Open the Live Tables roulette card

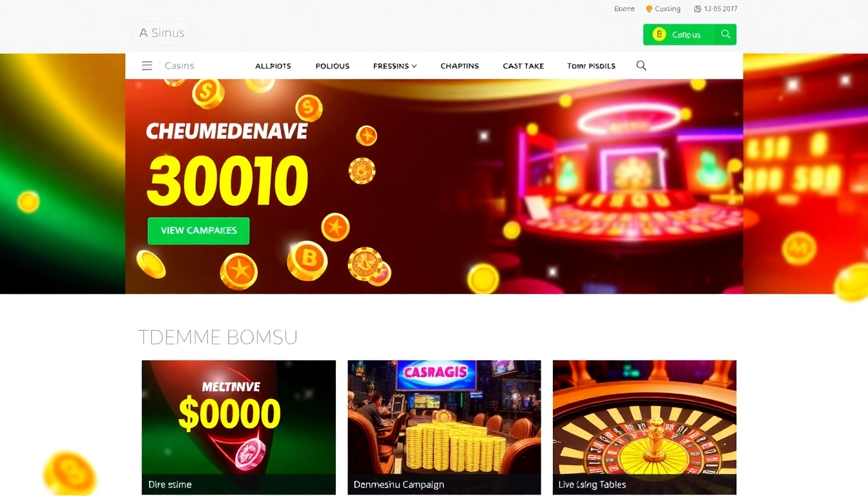645,428
